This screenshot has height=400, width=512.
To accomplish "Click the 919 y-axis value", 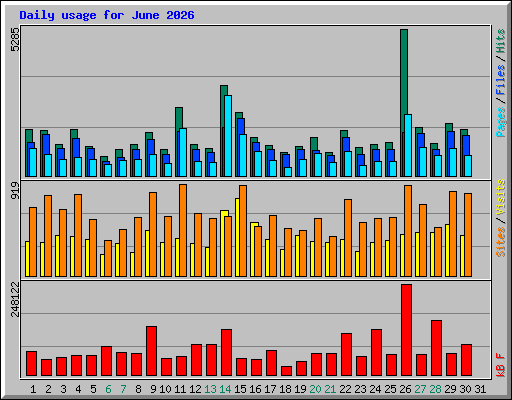I will [x=15, y=191].
